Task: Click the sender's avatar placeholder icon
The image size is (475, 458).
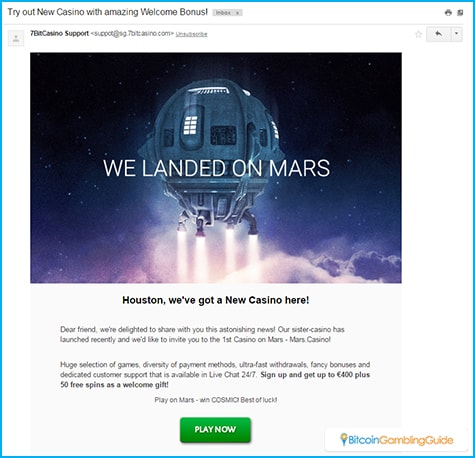Action: click(x=16, y=38)
